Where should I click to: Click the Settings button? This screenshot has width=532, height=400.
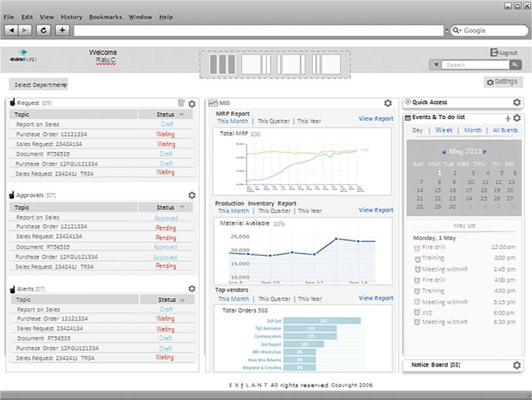(x=502, y=82)
